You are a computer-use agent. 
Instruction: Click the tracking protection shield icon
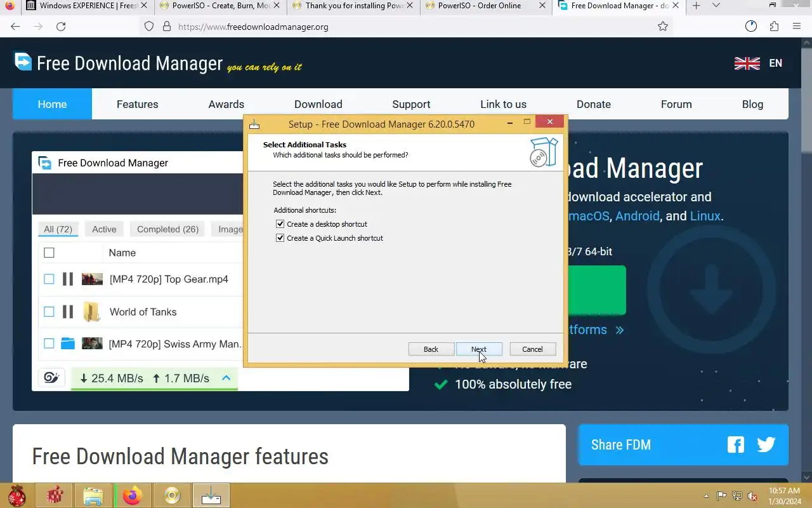click(x=149, y=27)
